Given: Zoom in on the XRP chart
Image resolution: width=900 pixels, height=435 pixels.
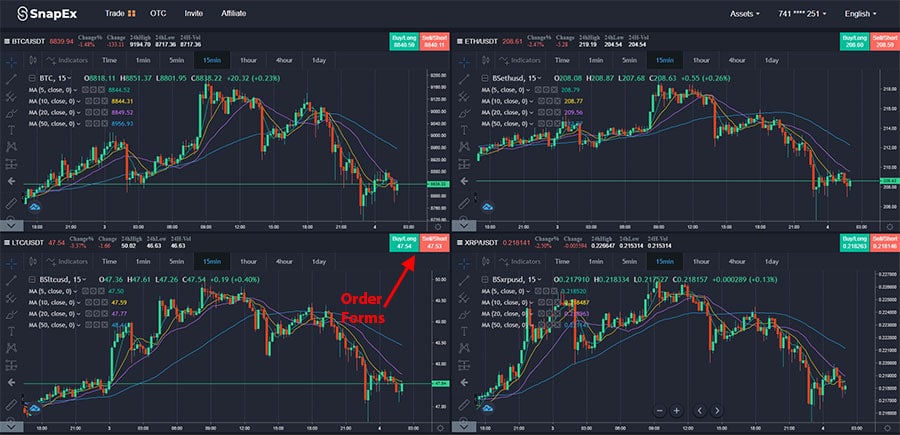Looking at the screenshot, I should pyautogui.click(x=677, y=411).
